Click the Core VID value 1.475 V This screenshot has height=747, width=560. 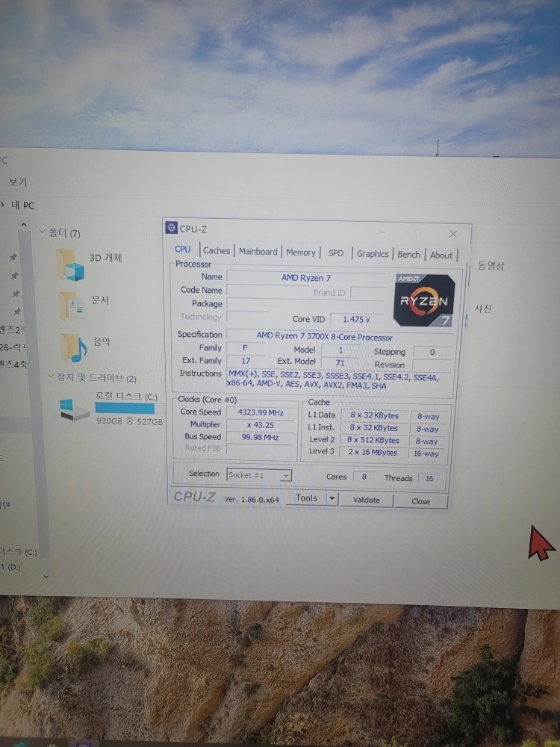[356, 319]
